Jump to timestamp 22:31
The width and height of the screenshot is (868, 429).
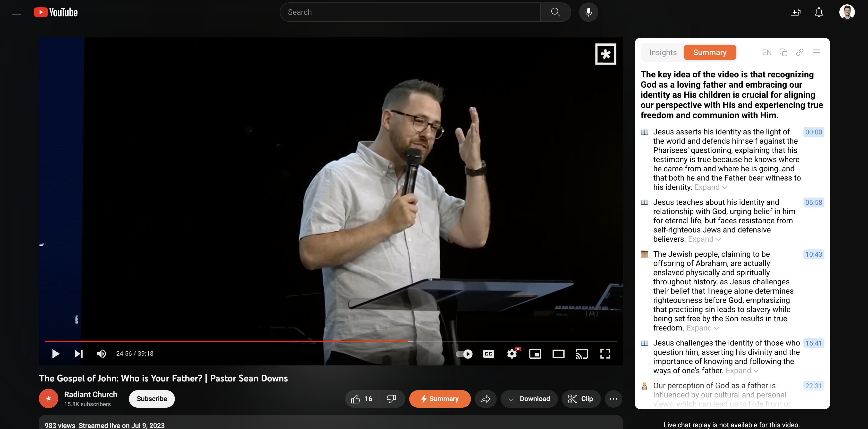click(x=813, y=386)
